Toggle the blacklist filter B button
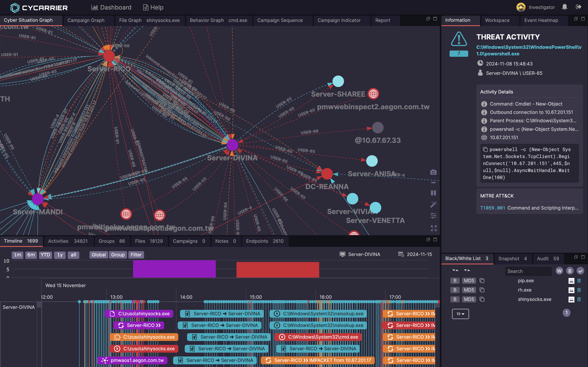The width and height of the screenshot is (588, 367). coord(570,271)
